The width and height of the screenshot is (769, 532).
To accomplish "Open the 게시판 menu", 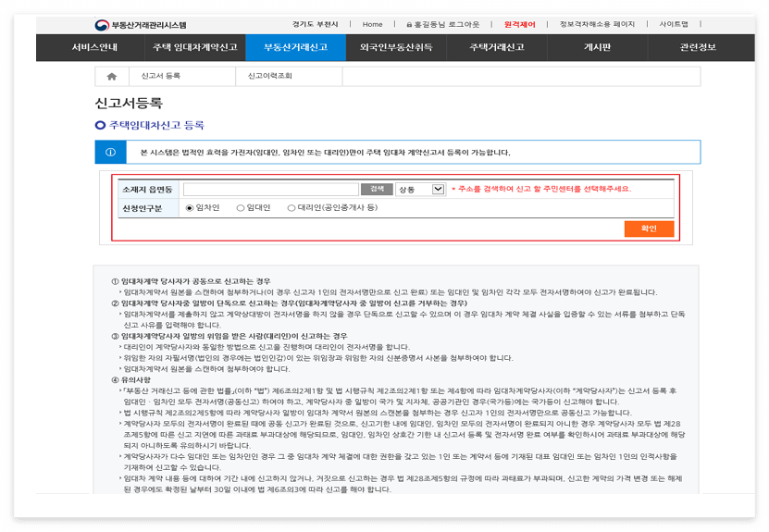I will (x=598, y=47).
